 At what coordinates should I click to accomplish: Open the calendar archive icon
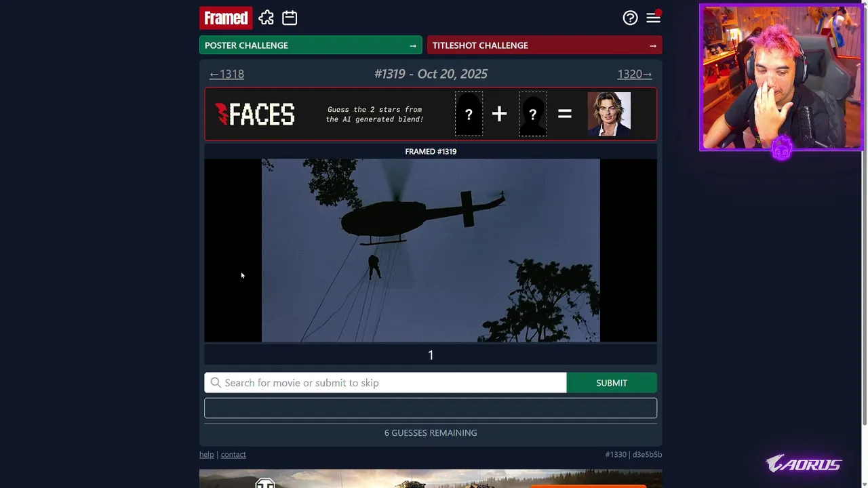290,18
